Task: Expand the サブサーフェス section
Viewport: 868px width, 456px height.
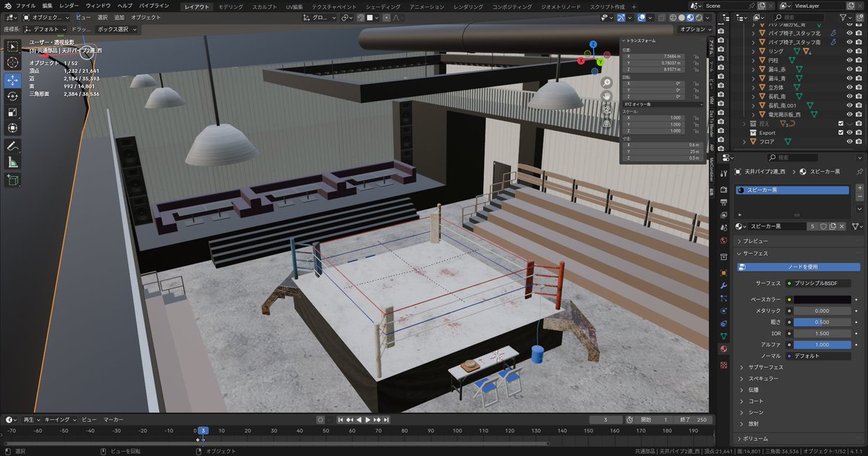Action: [742, 367]
